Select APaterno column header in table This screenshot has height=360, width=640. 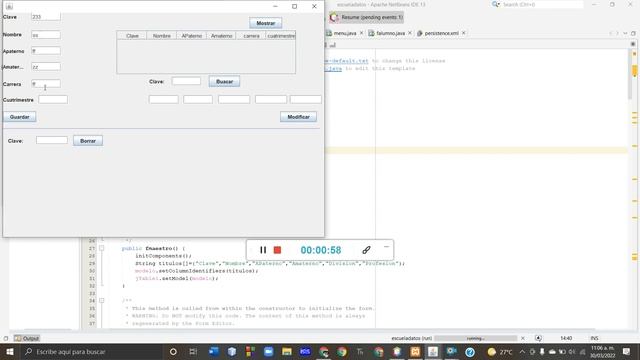pos(191,36)
